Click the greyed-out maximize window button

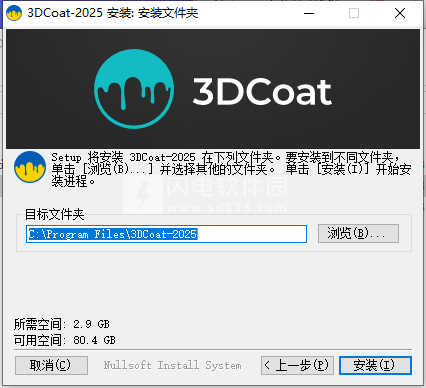[354, 13]
